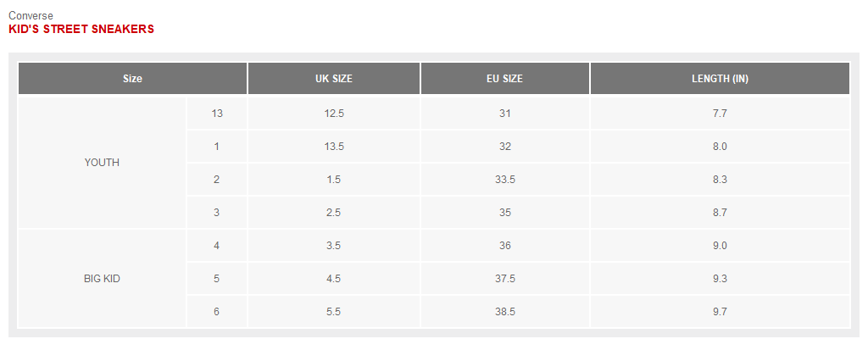Click length 9.7 inches cell
868x350 pixels.
[720, 312]
